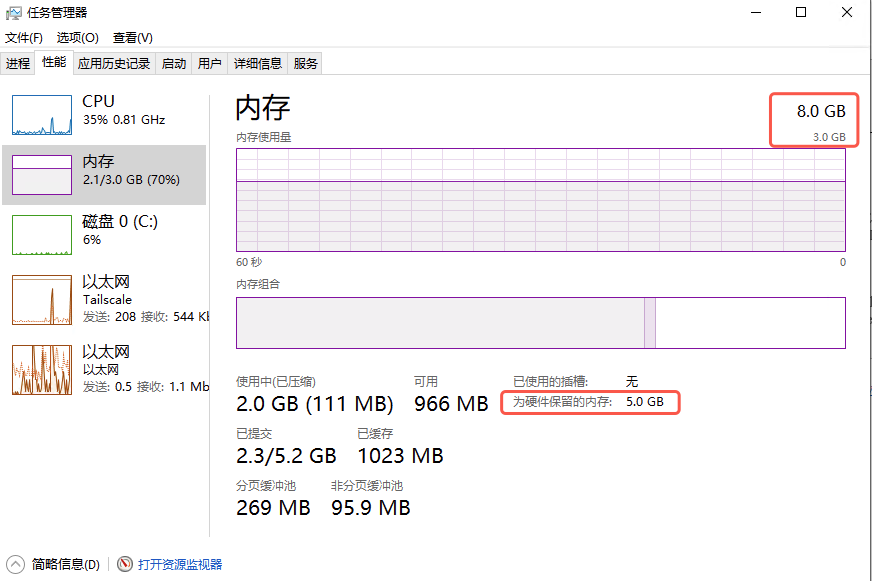Switch to the 详细信息 tab
Image resolution: width=872 pixels, height=581 pixels.
(x=258, y=64)
